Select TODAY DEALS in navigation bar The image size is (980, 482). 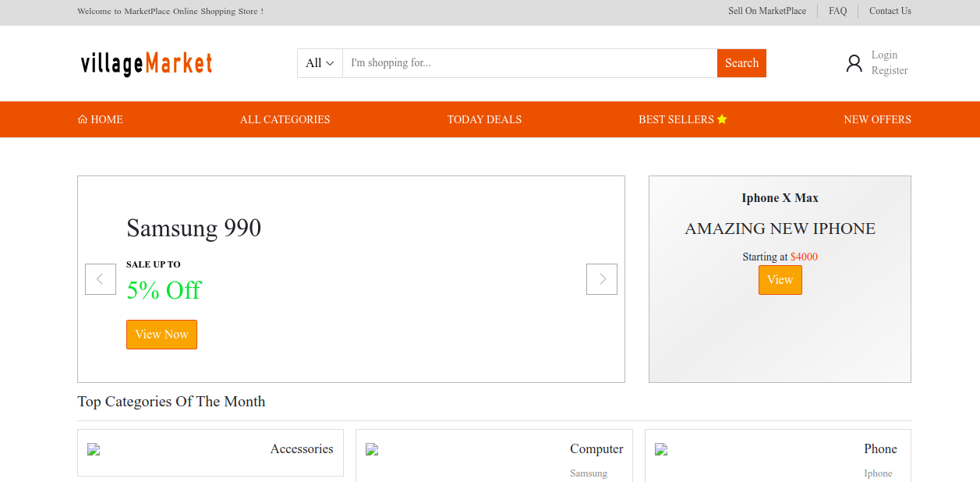tap(484, 119)
